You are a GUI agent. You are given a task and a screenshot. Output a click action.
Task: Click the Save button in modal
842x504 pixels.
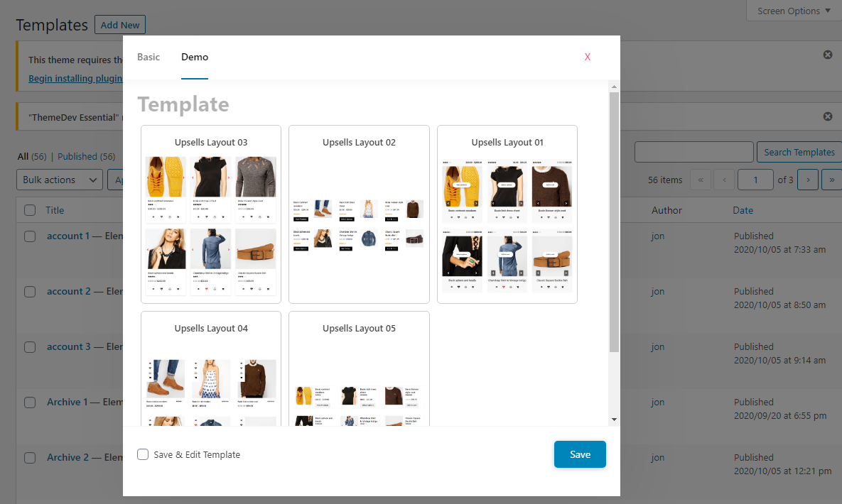pyautogui.click(x=580, y=454)
